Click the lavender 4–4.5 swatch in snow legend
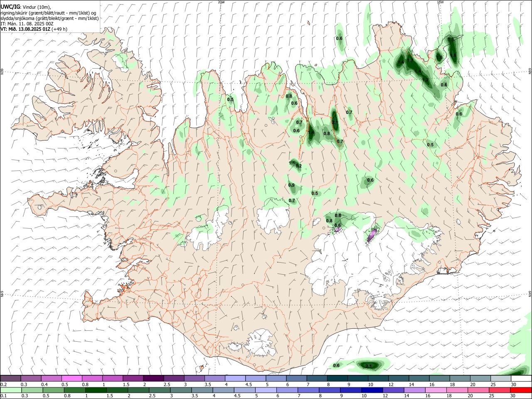 click(235, 378)
